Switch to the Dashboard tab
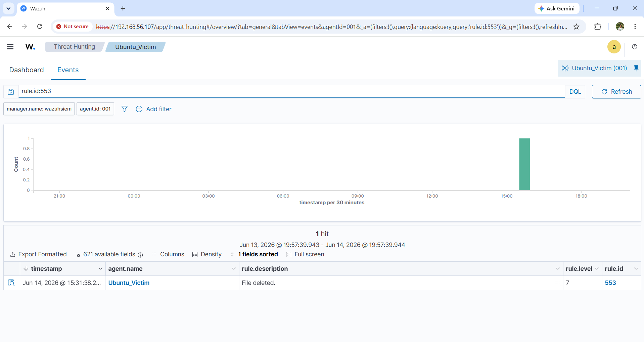The image size is (644, 342). (27, 70)
